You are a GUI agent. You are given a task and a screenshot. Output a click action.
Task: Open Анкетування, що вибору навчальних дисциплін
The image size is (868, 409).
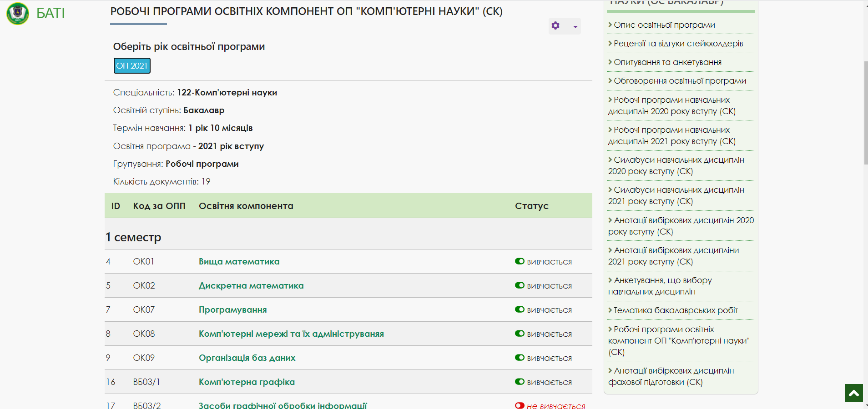point(660,286)
